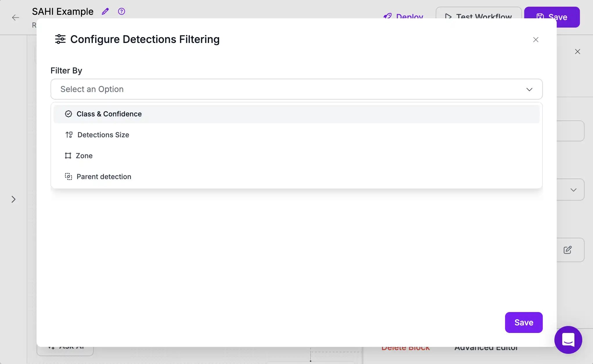Select the Class & Confidence filter option
Image resolution: width=593 pixels, height=364 pixels.
[x=296, y=114]
